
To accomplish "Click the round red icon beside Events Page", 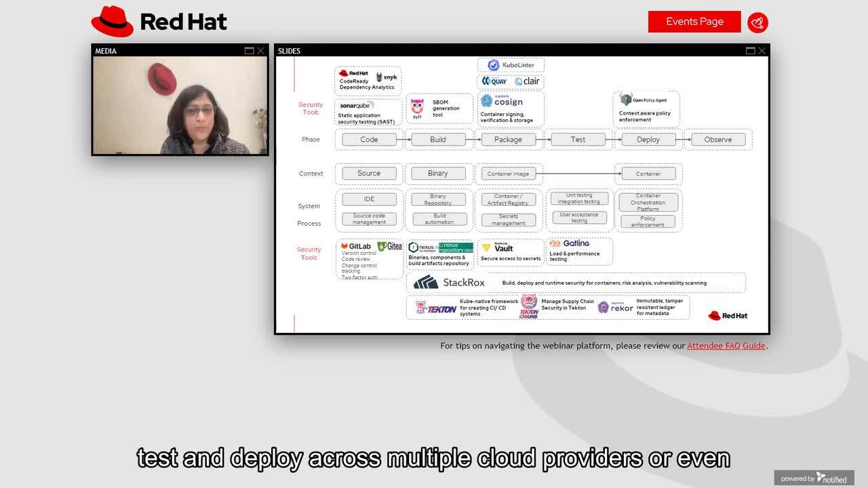I will click(757, 22).
